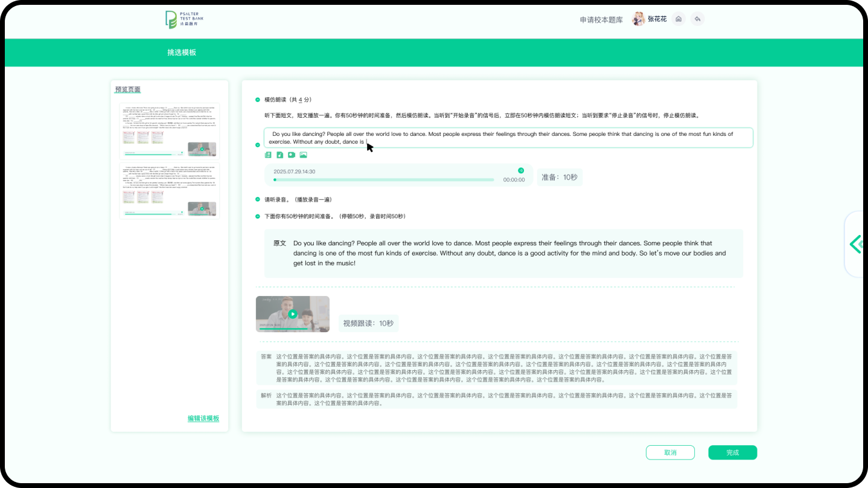The image size is (868, 488).
Task: Open the 编辑该模板 link
Action: [x=203, y=419]
